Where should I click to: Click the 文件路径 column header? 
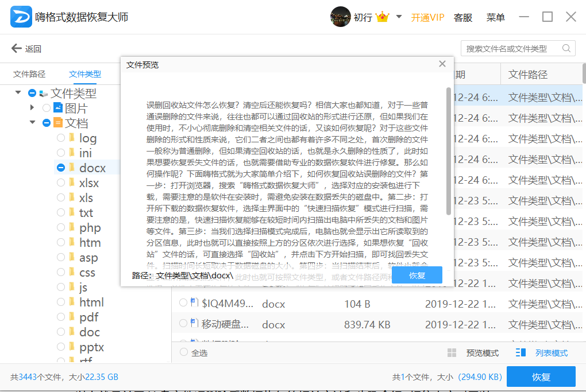(528, 74)
